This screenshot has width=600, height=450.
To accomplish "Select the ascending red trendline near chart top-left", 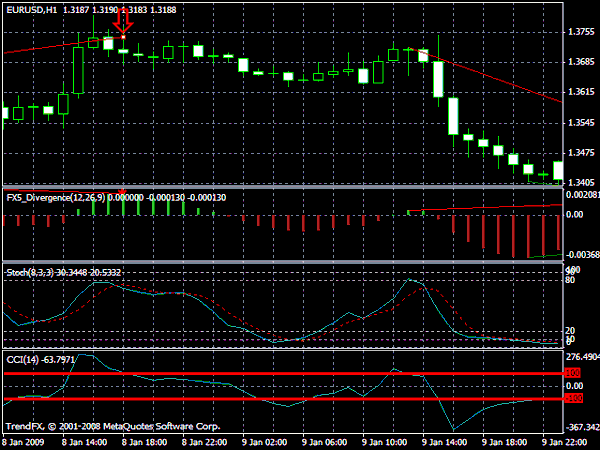I will pyautogui.click(x=64, y=45).
